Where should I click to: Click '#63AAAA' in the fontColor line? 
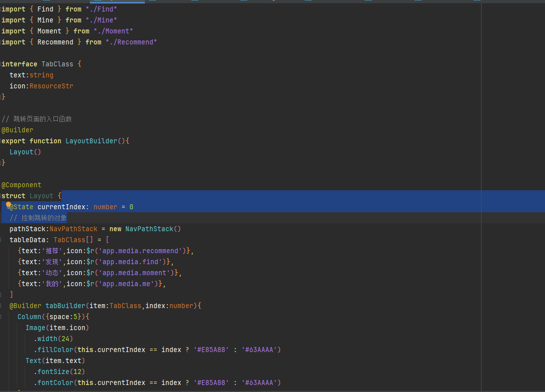click(x=259, y=383)
